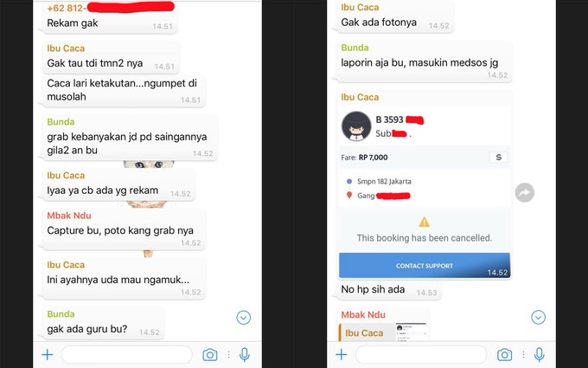This screenshot has height=368, width=588.
Task: Tap the microphone icon in right chat
Action: (x=539, y=354)
